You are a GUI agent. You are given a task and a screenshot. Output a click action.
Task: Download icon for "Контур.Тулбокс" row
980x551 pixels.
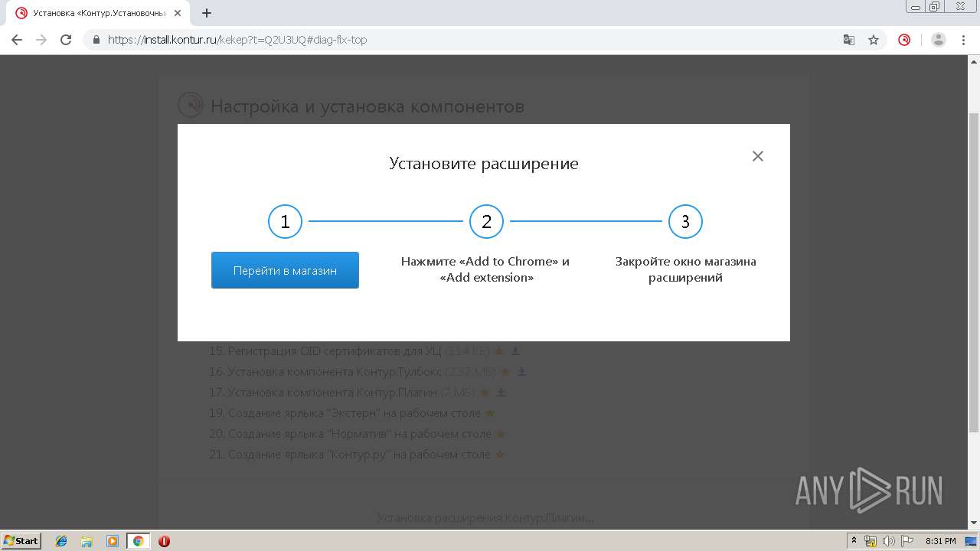click(x=521, y=372)
